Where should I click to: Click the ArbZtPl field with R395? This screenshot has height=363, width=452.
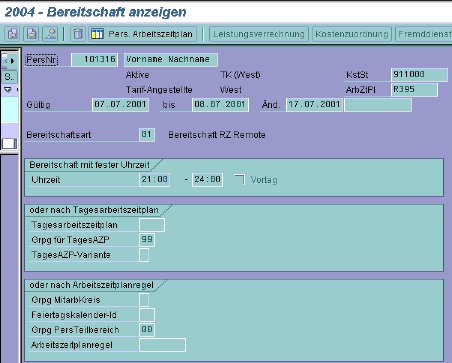(x=414, y=89)
